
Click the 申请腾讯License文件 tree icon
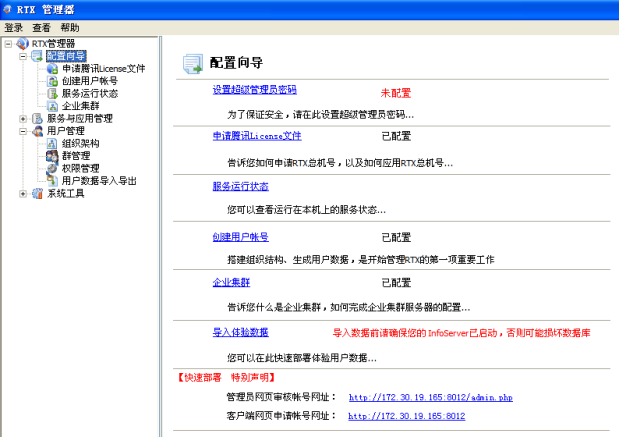click(52, 68)
